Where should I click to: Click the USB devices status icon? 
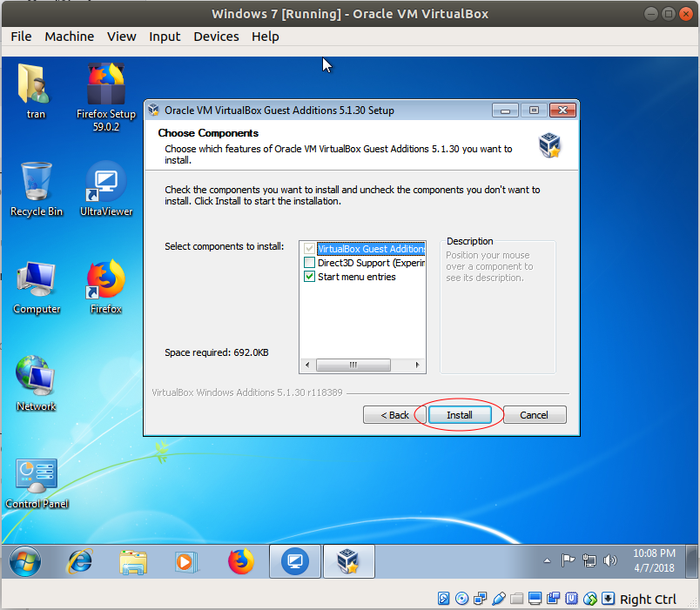[499, 598]
